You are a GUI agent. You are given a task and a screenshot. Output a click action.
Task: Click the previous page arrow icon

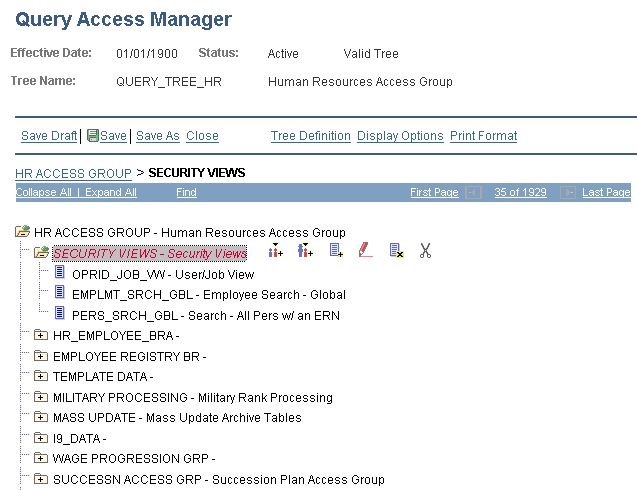[474, 192]
